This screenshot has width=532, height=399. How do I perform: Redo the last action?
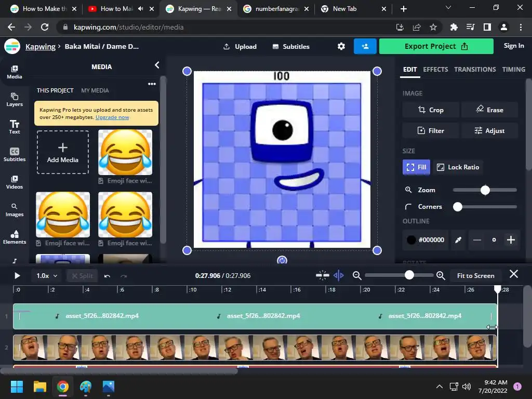click(124, 276)
